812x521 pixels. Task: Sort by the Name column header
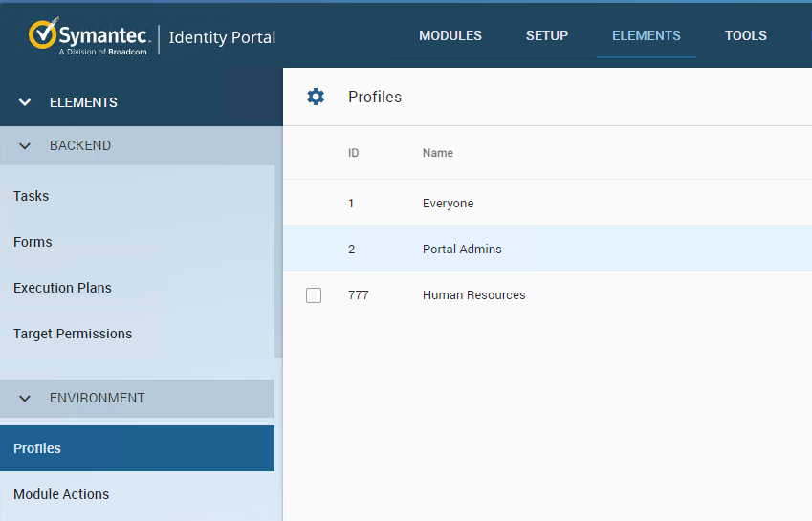[438, 153]
